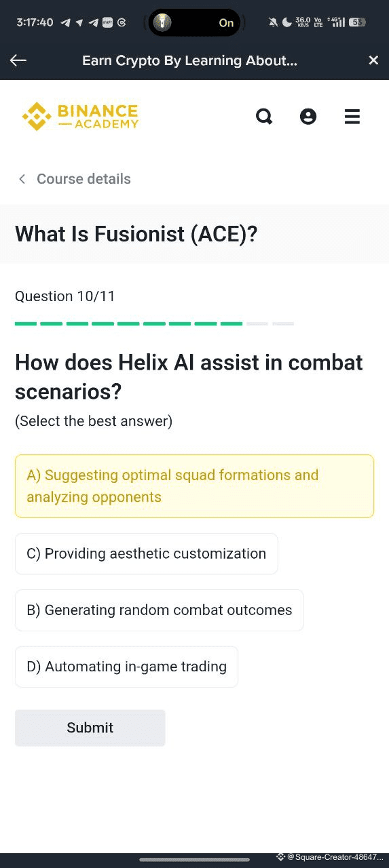Submit the quiz answer
Image resolution: width=389 pixels, height=868 pixels.
tap(90, 728)
